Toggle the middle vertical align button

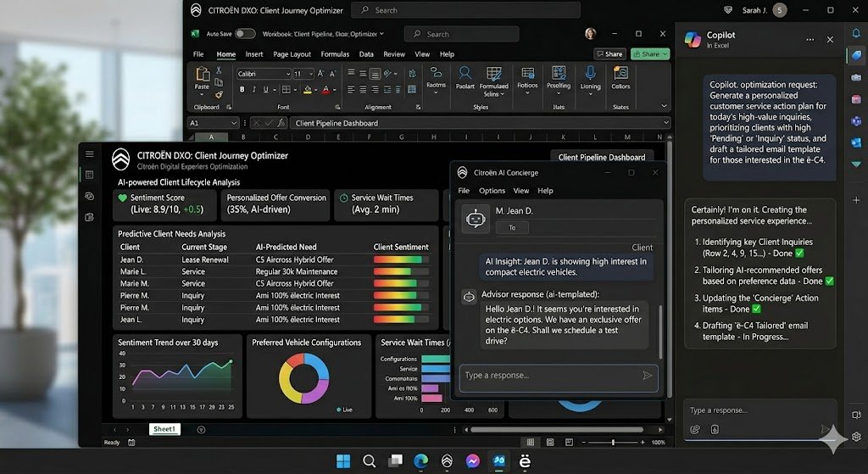[x=363, y=73]
